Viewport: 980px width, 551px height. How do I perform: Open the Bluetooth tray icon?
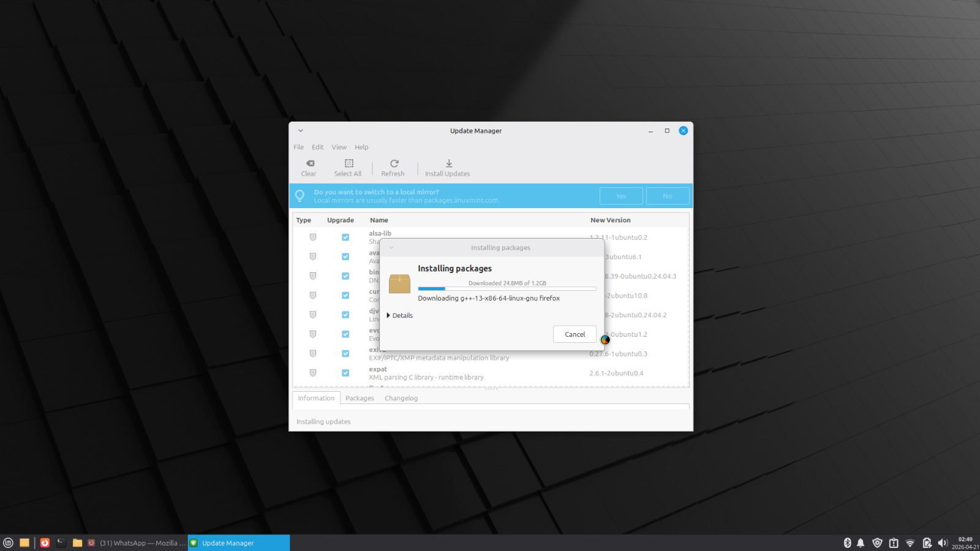847,542
